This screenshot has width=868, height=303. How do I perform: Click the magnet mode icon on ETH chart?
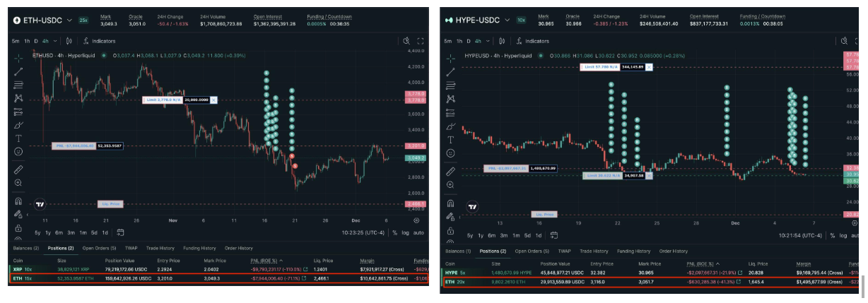[18, 201]
